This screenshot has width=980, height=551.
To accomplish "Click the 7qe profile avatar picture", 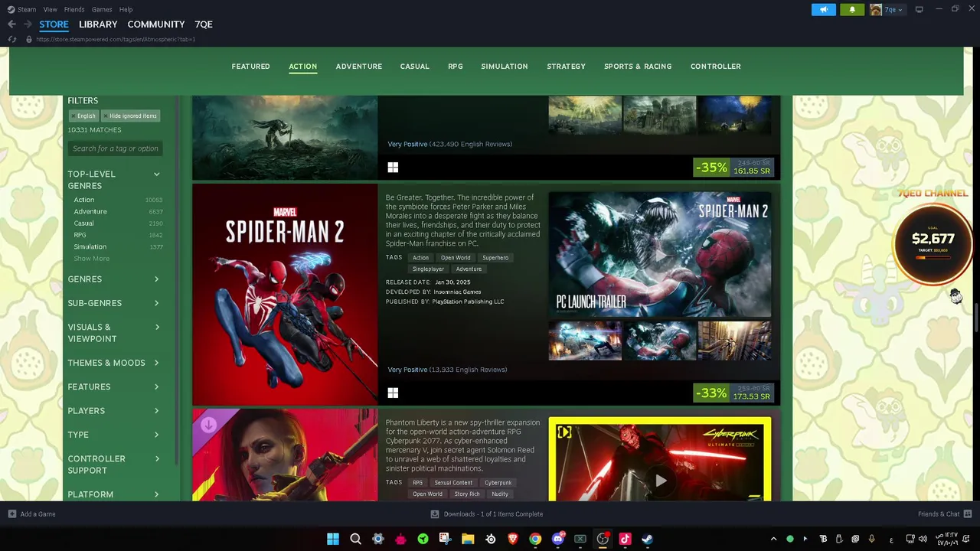I will click(x=877, y=9).
